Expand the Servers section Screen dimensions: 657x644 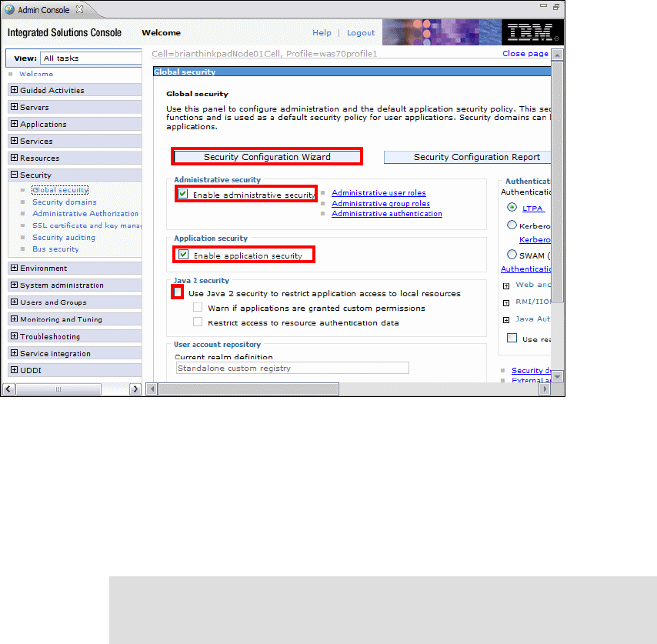pyautogui.click(x=15, y=107)
